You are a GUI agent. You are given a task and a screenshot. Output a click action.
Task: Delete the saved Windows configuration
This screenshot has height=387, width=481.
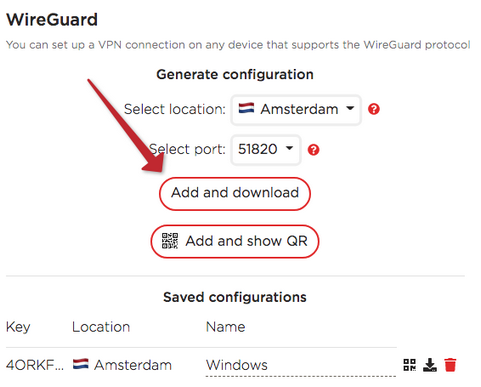tap(450, 365)
